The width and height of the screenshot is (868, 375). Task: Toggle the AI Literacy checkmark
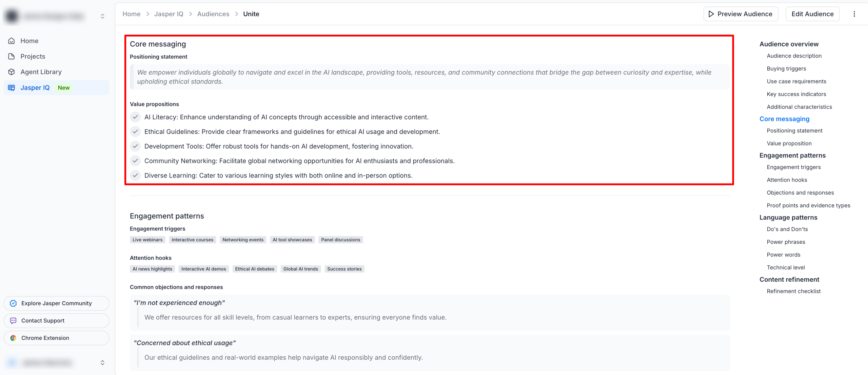135,117
